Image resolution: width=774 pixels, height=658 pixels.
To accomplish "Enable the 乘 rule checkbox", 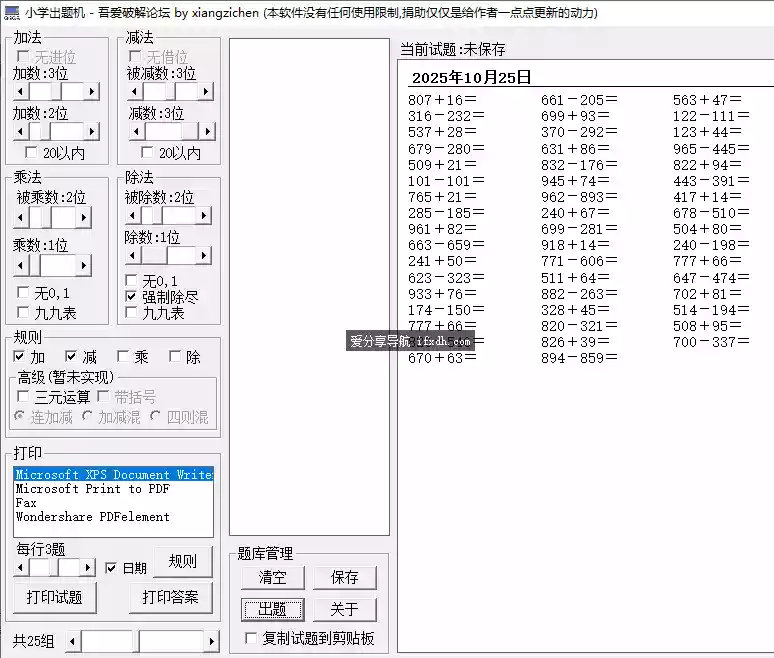I will coord(124,357).
